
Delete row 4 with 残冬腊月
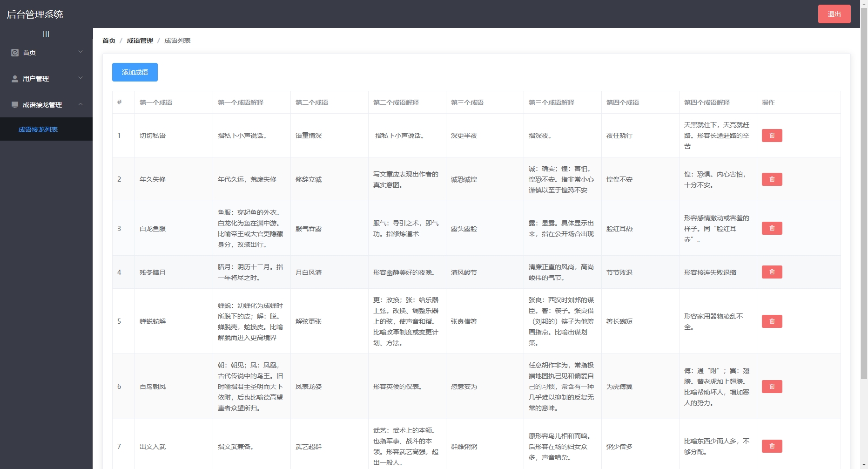772,272
